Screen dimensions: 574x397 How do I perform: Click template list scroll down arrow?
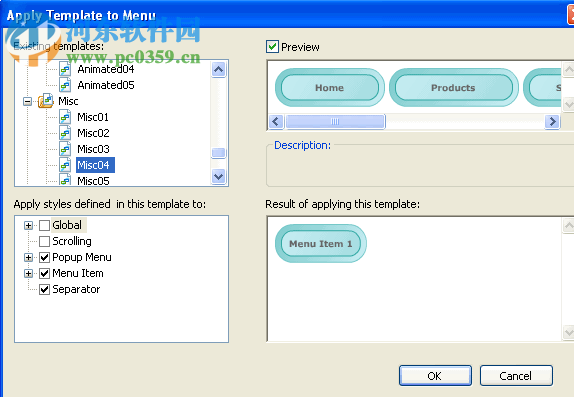coord(219,177)
